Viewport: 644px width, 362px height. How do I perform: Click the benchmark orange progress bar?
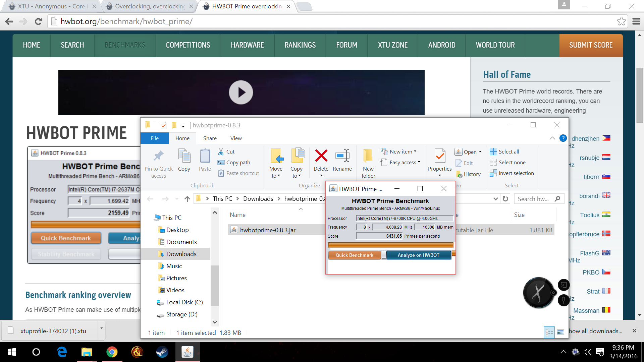[x=391, y=245]
